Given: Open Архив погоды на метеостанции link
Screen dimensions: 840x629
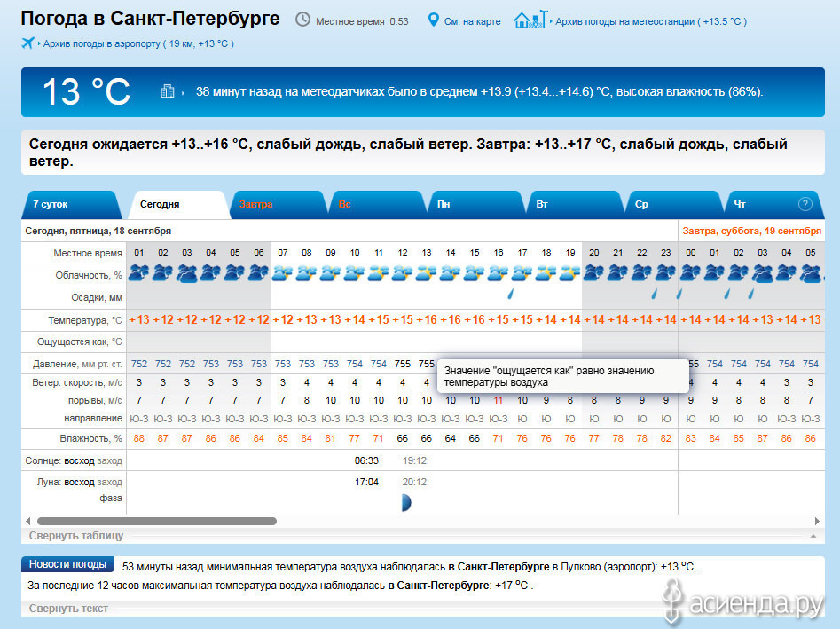Looking at the screenshot, I should pyautogui.click(x=651, y=21).
